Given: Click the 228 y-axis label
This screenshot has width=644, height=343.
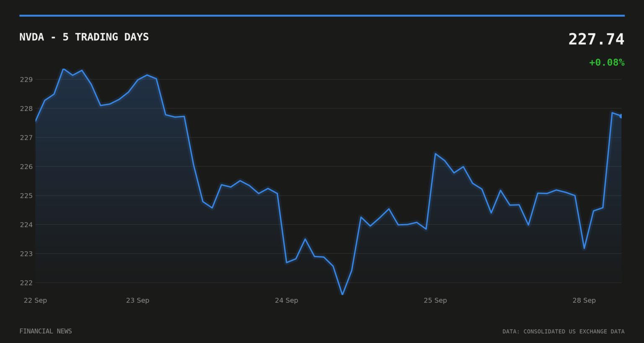Looking at the screenshot, I should 26,108.
